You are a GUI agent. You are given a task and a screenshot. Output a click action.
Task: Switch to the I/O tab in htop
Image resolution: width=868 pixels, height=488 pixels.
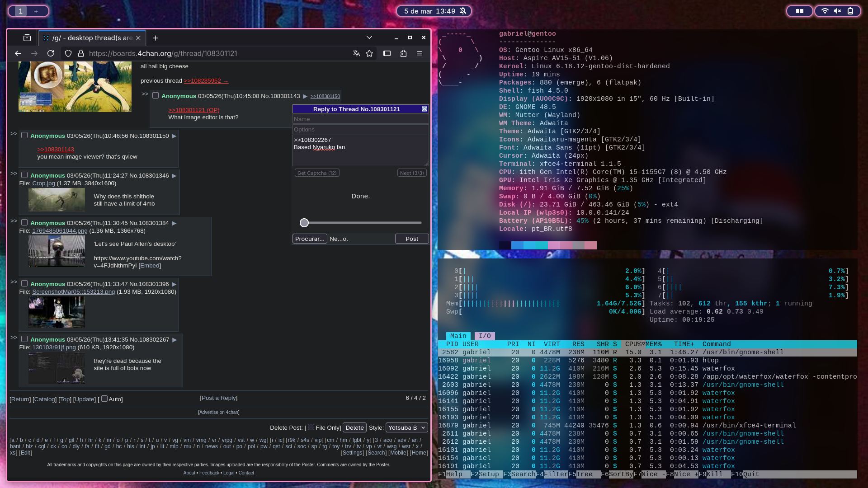click(485, 336)
